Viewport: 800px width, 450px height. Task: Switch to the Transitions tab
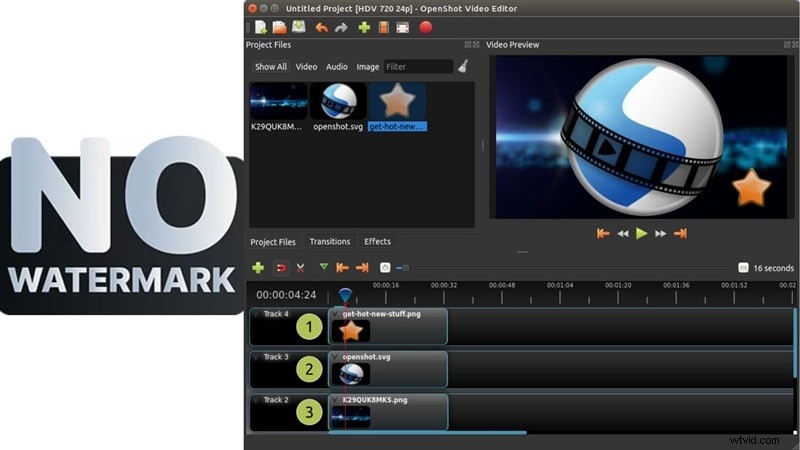(330, 242)
